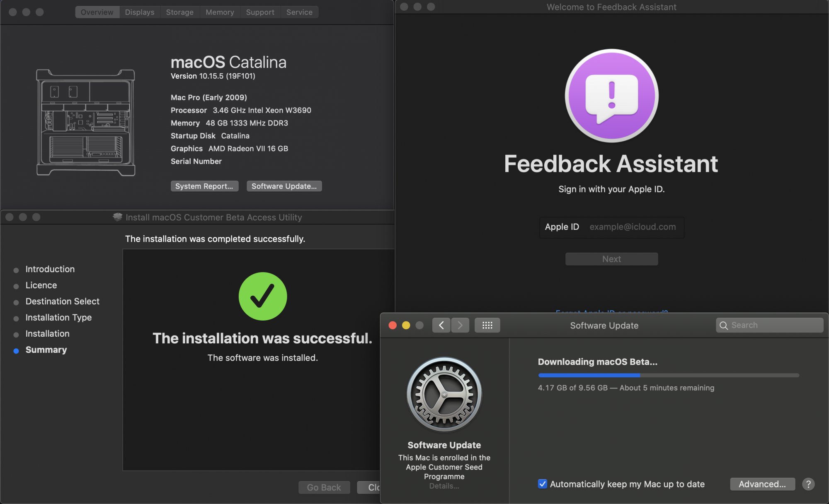Click the macOS Beta download progress bar
Screen dimensions: 829x504
pyautogui.click(x=668, y=375)
